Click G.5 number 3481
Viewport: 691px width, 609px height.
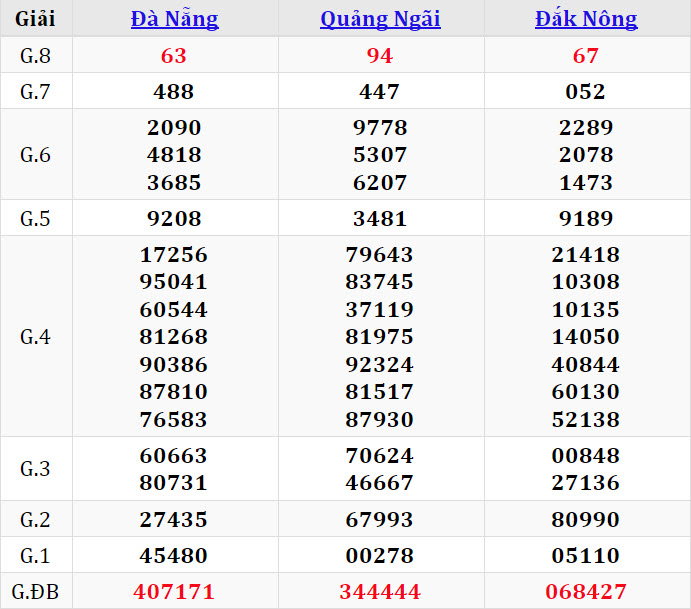pos(380,219)
